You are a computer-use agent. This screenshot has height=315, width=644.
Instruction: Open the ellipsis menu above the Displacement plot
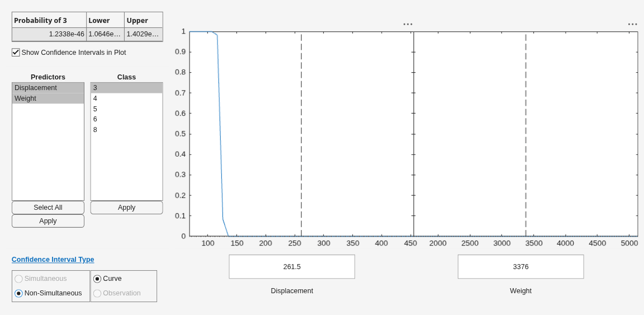tap(408, 24)
